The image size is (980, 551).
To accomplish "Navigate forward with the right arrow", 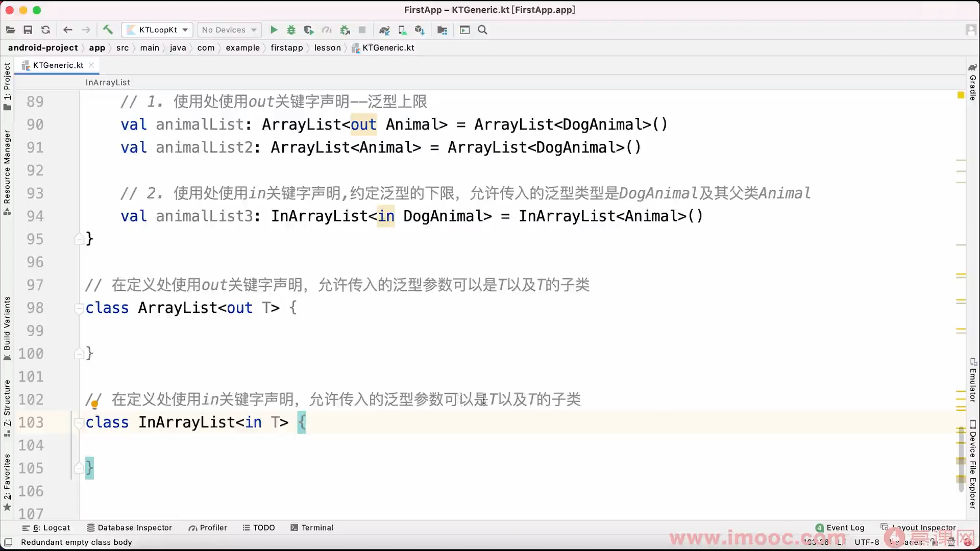I will tap(86, 30).
